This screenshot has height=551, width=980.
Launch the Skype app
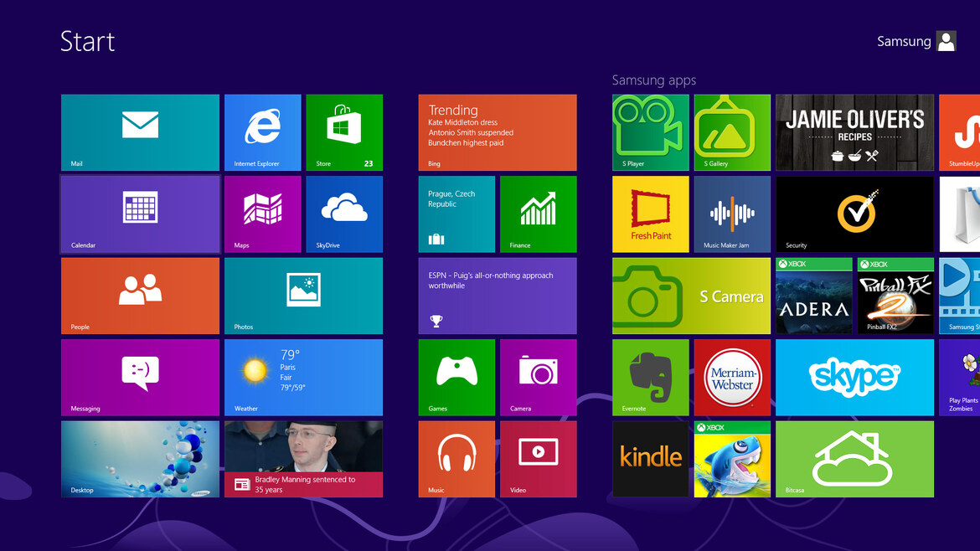[x=854, y=378]
